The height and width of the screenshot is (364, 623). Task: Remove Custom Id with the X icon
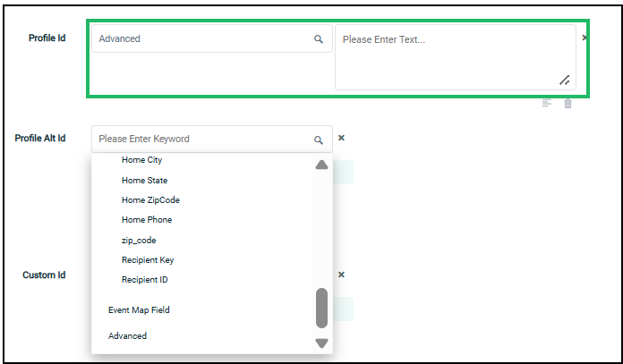pos(341,275)
